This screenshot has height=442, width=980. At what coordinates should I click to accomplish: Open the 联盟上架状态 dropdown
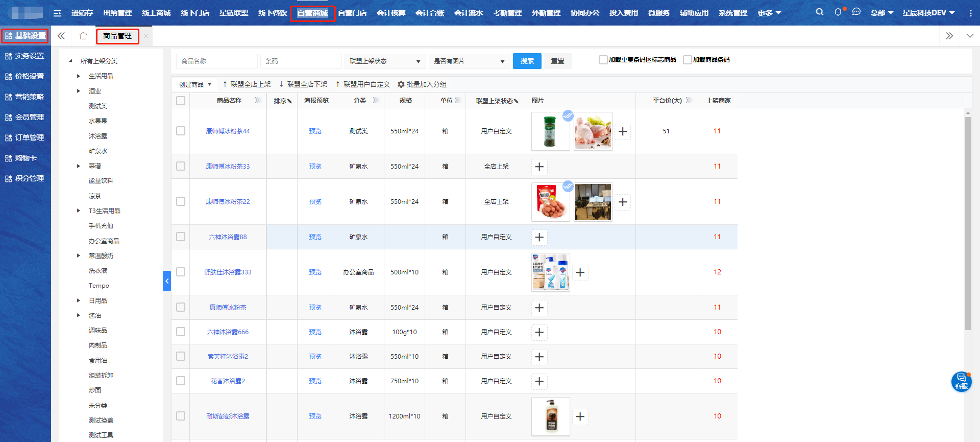385,61
